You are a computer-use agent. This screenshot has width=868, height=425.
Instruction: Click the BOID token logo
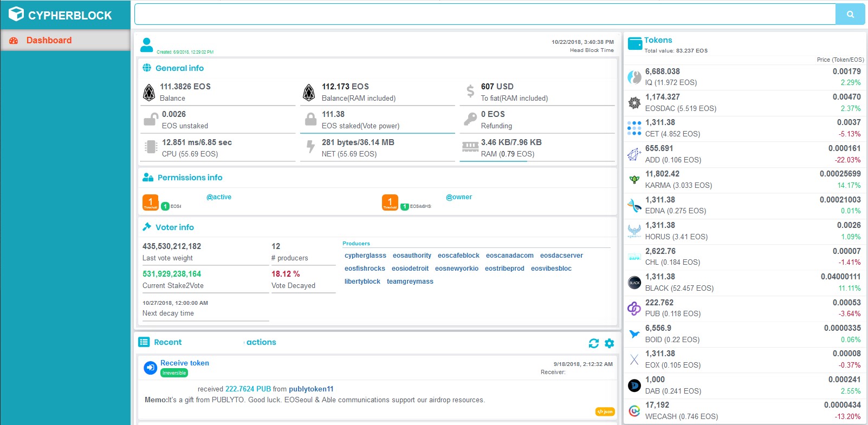[634, 334]
